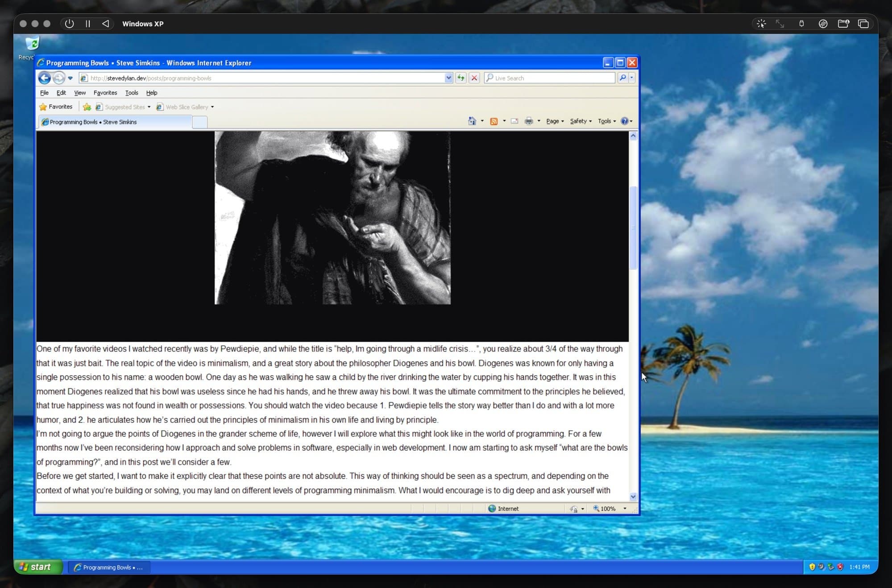The height and width of the screenshot is (588, 892).
Task: Click the orange RSS feeds icon
Action: (494, 121)
